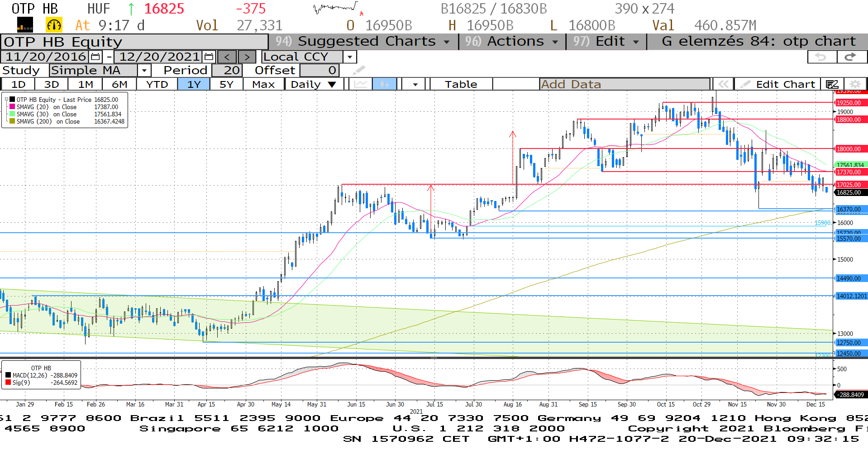868x464 pixels.
Task: Click the magenta SMAVG (20) legend swatch
Action: tap(12, 107)
